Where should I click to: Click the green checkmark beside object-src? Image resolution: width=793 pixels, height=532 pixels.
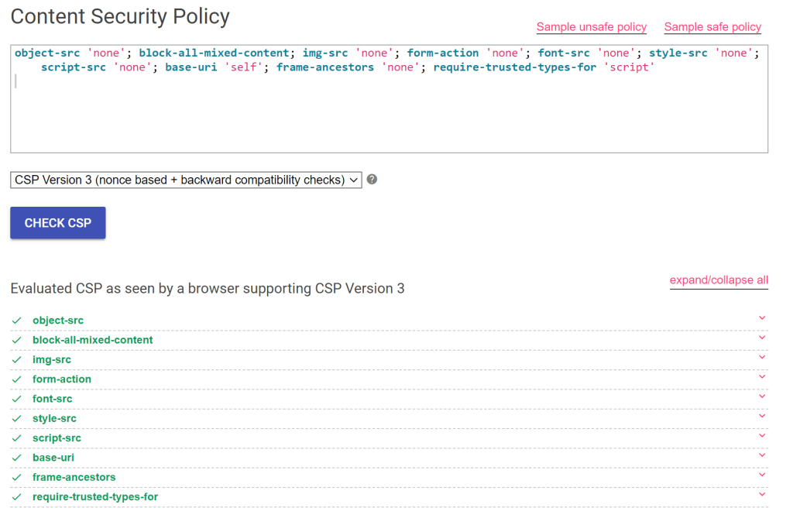pos(16,321)
